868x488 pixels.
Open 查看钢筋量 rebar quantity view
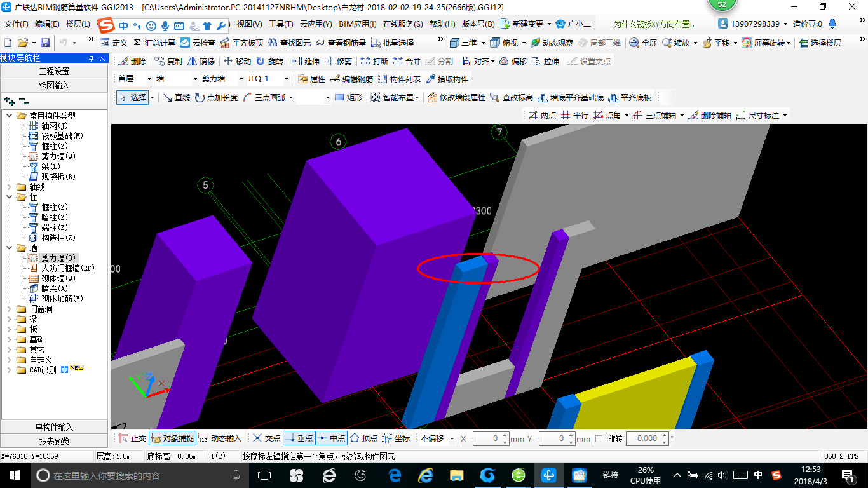tap(341, 43)
